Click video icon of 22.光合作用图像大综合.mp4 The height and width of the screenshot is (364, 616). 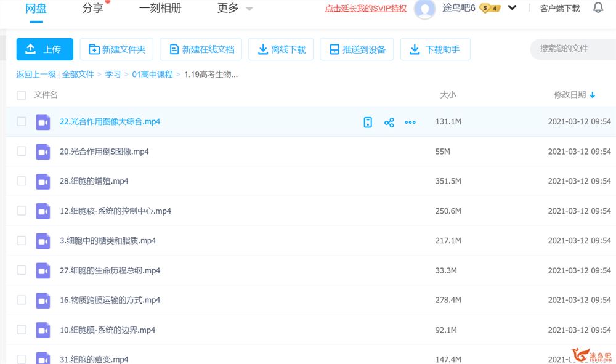(x=43, y=122)
